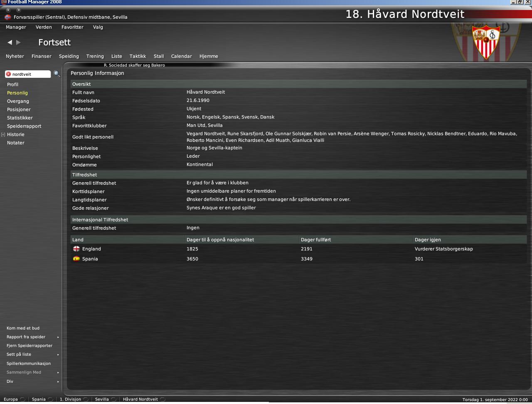Click Kom med et bud
The image size is (532, 404).
[x=23, y=328]
